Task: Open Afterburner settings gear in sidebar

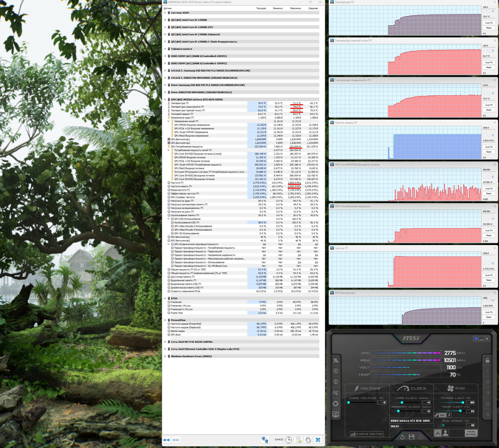Action: tap(336, 404)
